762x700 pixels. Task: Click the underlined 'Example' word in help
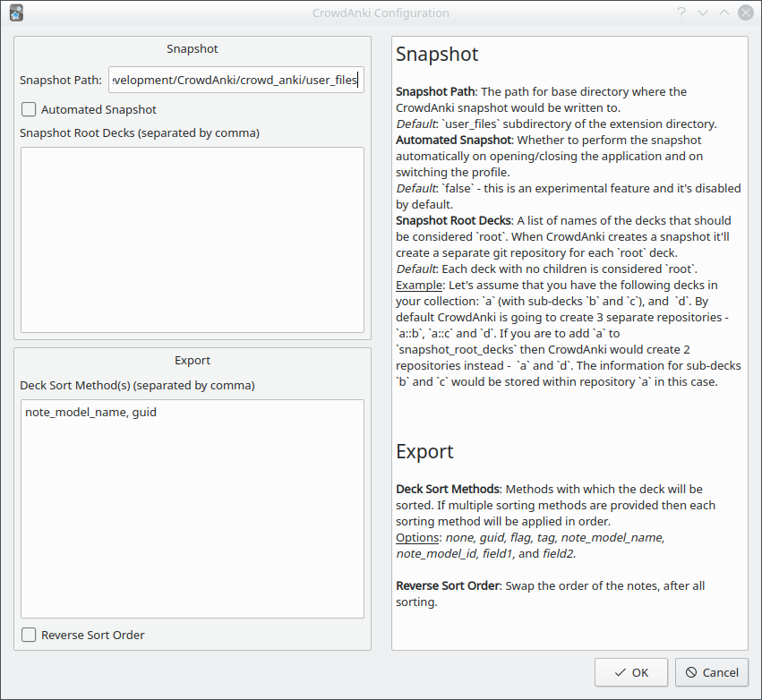[419, 286]
